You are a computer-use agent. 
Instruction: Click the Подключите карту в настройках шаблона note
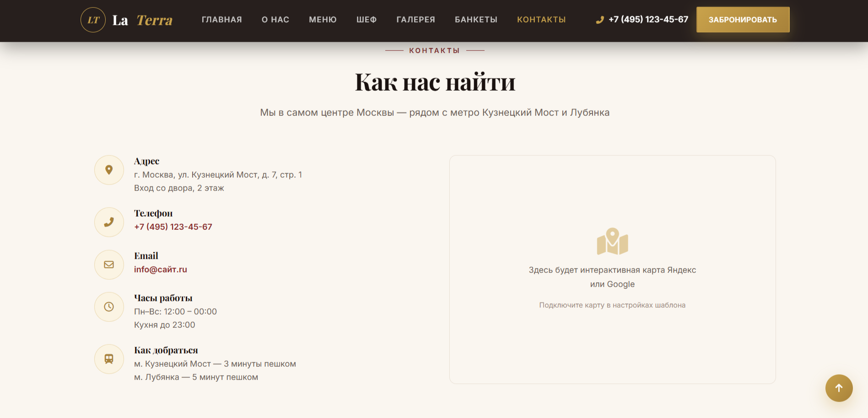612,305
